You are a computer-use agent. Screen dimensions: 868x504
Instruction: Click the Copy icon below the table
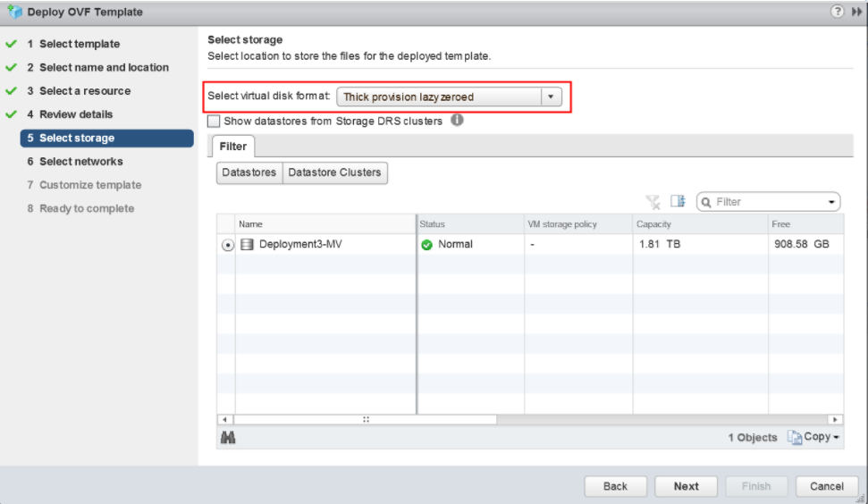tap(795, 437)
